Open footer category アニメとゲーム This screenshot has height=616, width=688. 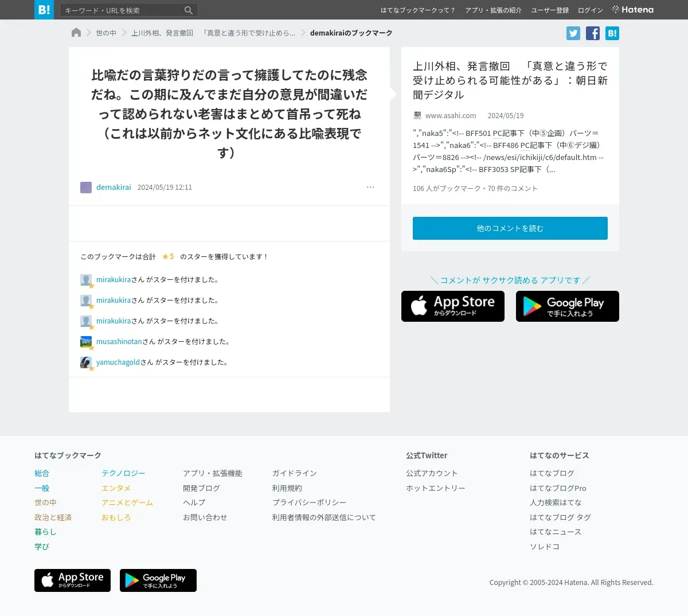pos(127,502)
